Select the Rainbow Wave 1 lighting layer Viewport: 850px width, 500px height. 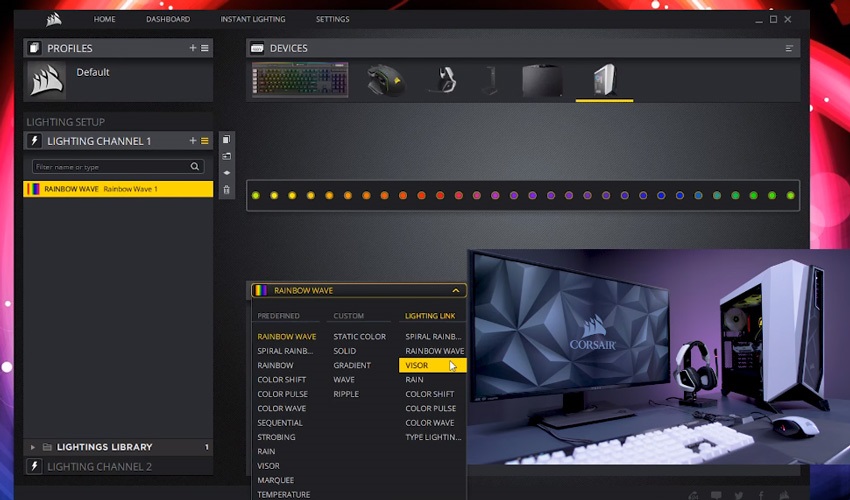tap(118, 189)
